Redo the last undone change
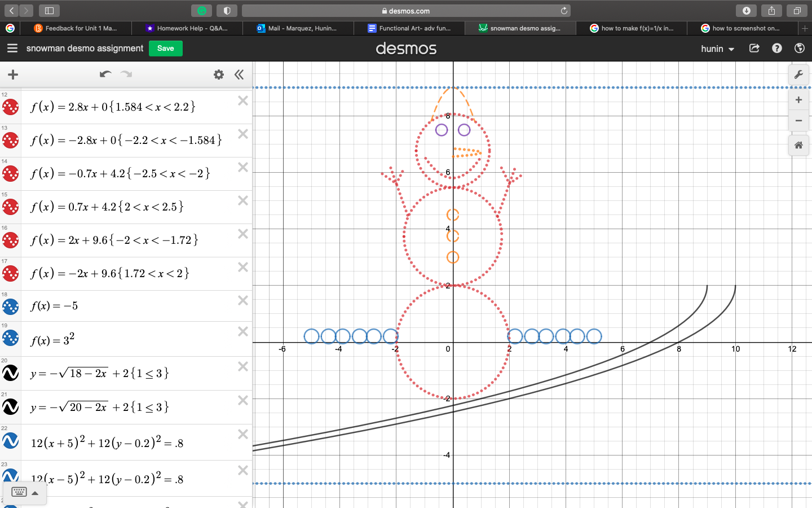This screenshot has height=508, width=812. [126, 75]
